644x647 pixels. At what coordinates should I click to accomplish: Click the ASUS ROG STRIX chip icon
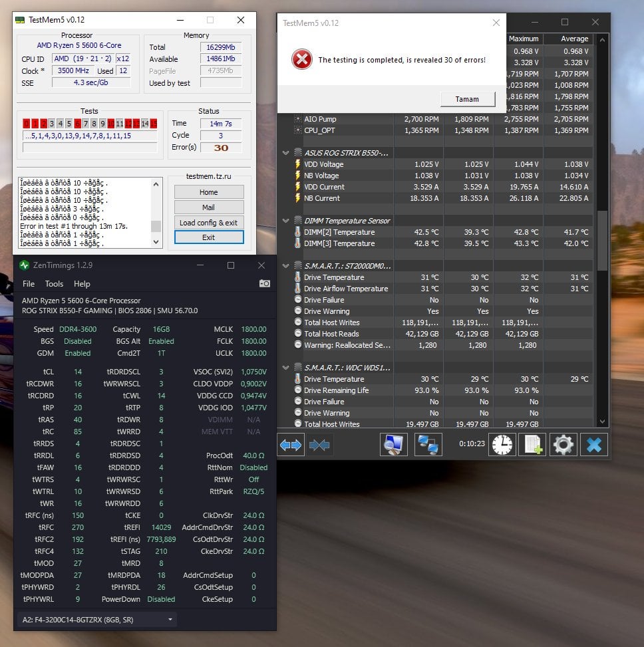click(297, 153)
